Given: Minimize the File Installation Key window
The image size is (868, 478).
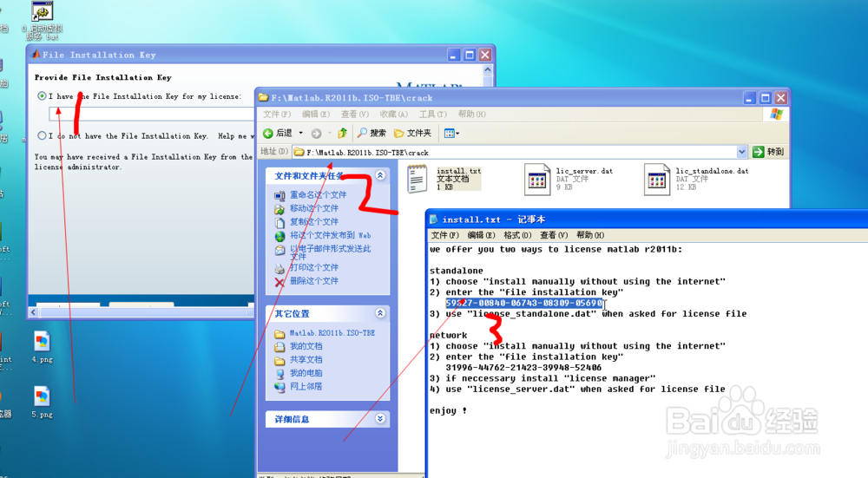Looking at the screenshot, I should click(454, 55).
